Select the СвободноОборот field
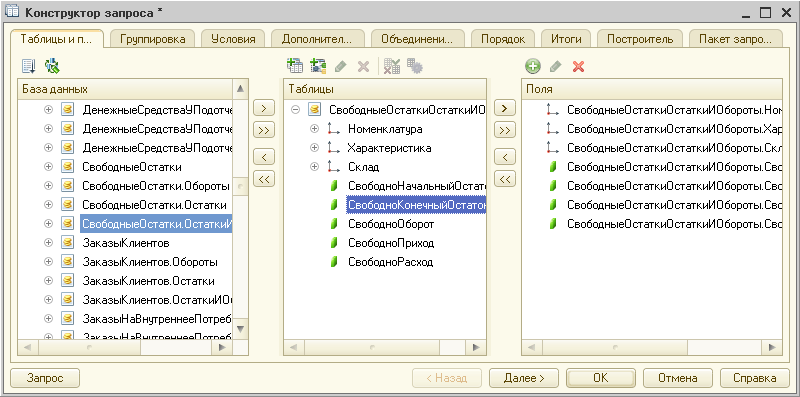Image resolution: width=800 pixels, height=397 pixels. click(x=391, y=224)
